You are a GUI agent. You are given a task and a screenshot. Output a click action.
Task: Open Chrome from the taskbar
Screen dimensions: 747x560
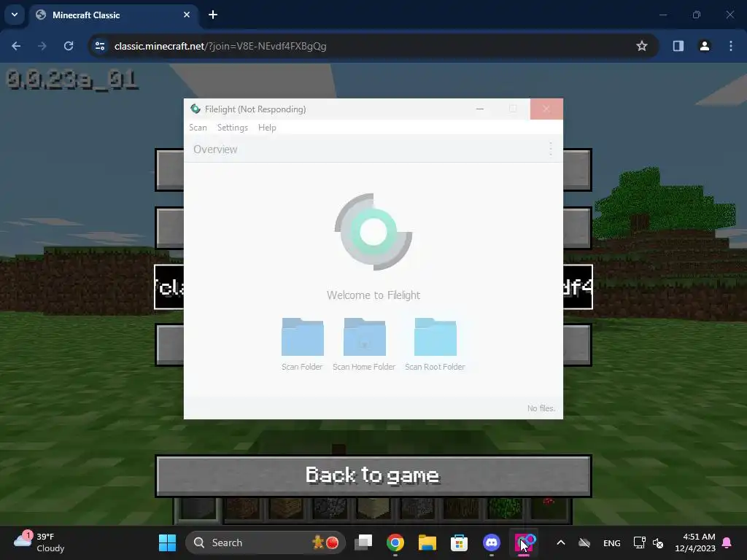pyautogui.click(x=395, y=542)
